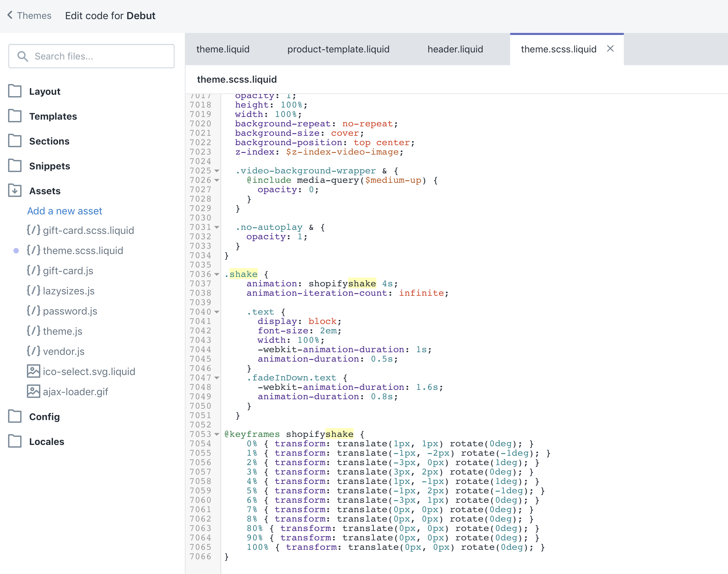
Task: Click code icon next to vendor.js
Action: point(33,351)
